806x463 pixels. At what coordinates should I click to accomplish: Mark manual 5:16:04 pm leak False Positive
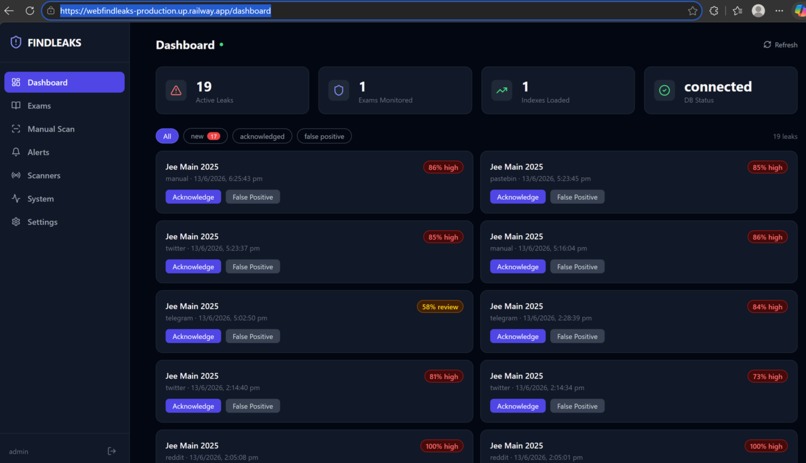click(577, 267)
